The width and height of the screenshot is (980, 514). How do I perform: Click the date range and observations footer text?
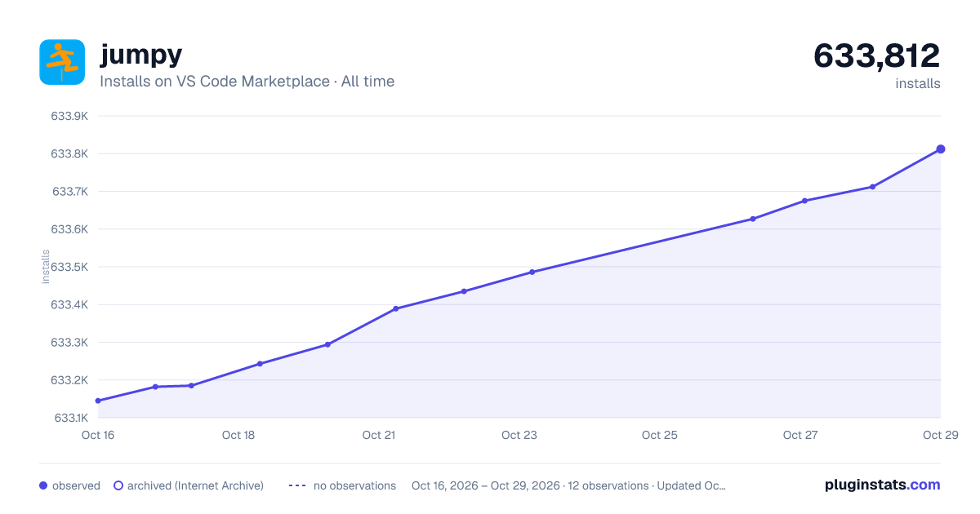coord(568,485)
